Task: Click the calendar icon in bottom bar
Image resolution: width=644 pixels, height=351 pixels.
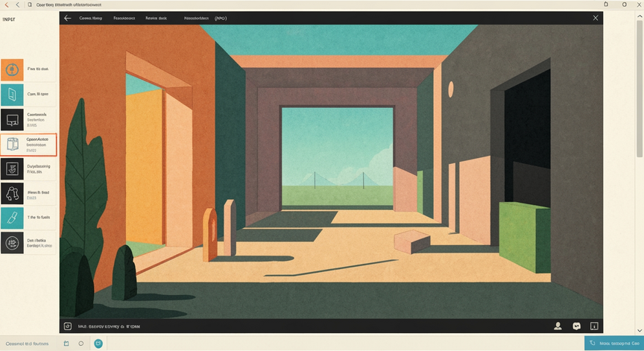Action: [x=66, y=344]
